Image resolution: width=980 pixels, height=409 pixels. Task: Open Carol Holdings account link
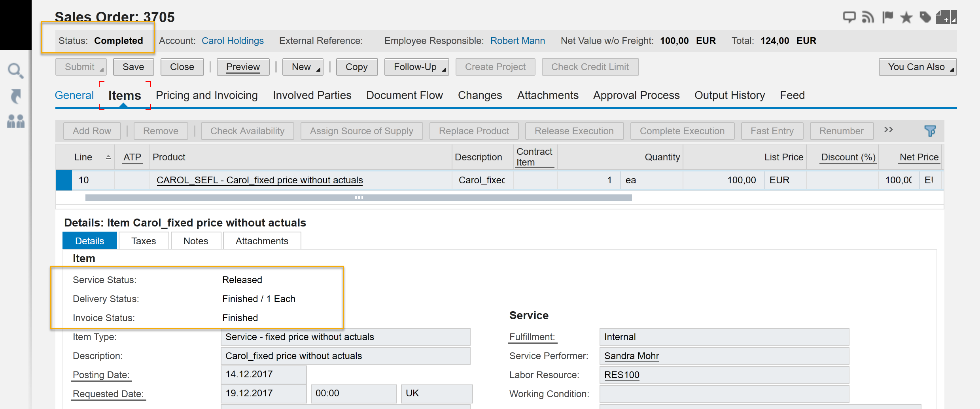pos(233,41)
